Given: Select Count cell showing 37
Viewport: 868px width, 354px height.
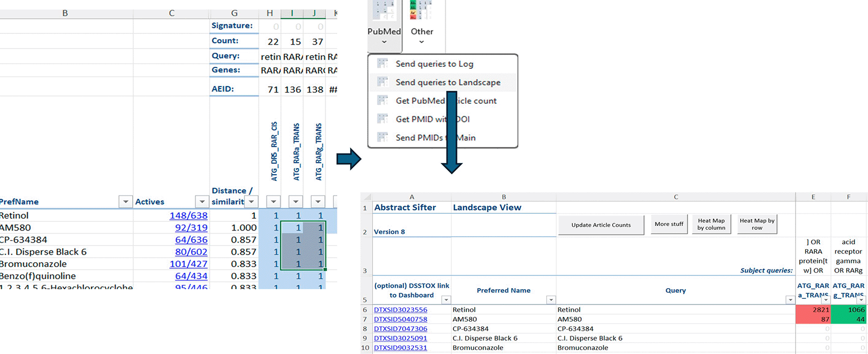Looking at the screenshot, I should point(314,42).
